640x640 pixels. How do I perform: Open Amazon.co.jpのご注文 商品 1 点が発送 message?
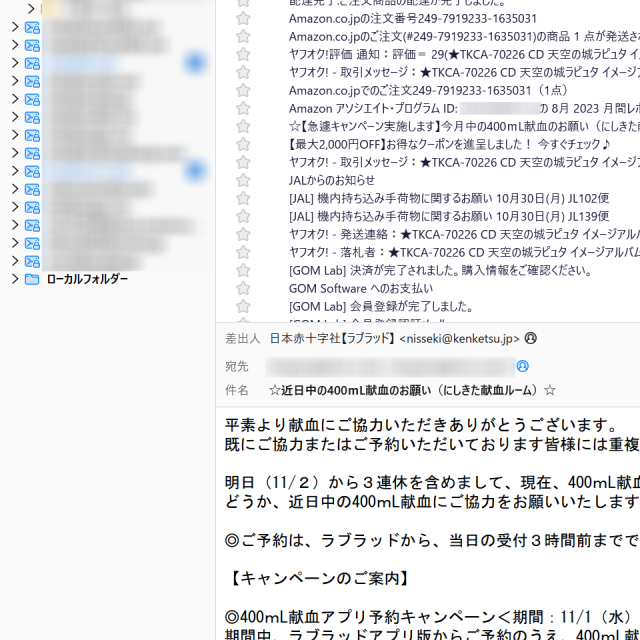[x=464, y=37]
